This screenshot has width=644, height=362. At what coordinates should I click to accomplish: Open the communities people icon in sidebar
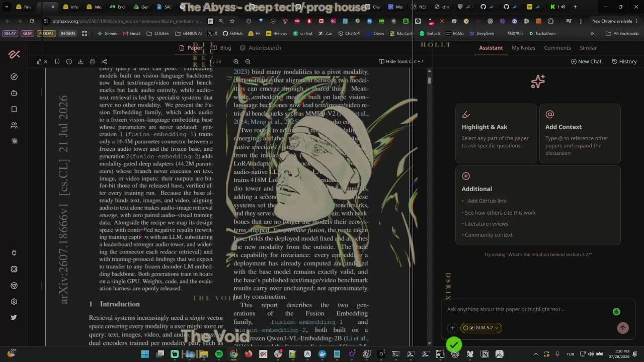[x=14, y=125]
